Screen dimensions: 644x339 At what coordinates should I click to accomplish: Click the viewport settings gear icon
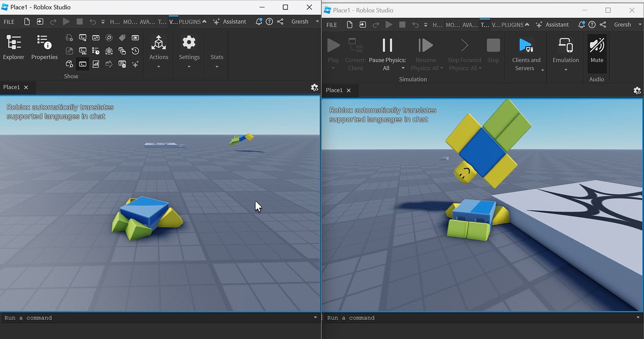point(315,87)
